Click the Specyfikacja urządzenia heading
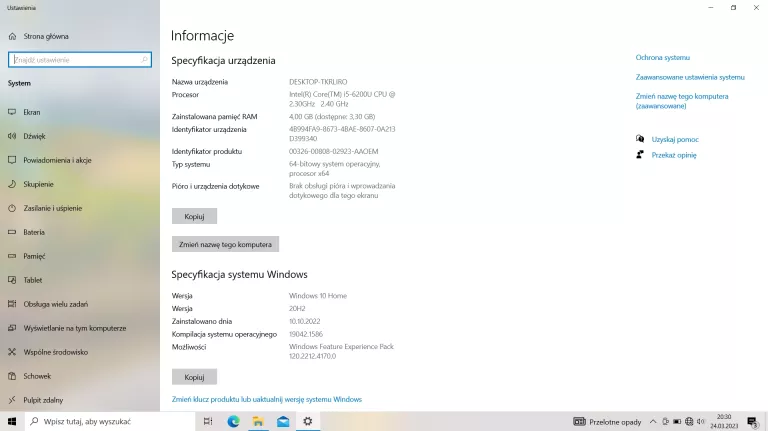Viewport: 768px width, 431px height. tap(223, 61)
